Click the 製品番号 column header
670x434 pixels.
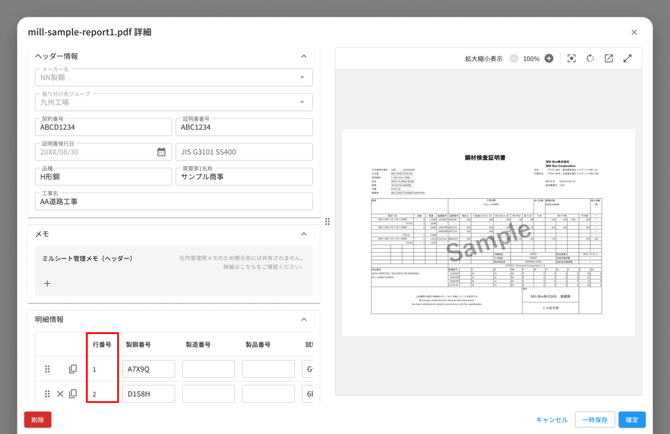pos(258,344)
